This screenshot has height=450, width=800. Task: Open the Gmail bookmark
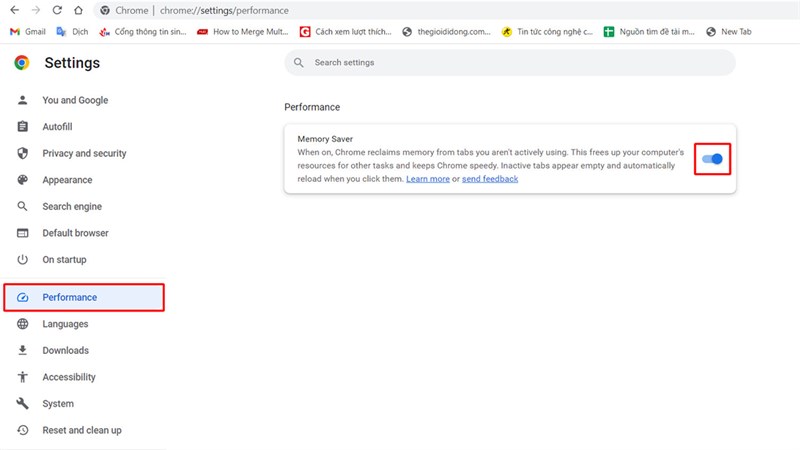(28, 32)
